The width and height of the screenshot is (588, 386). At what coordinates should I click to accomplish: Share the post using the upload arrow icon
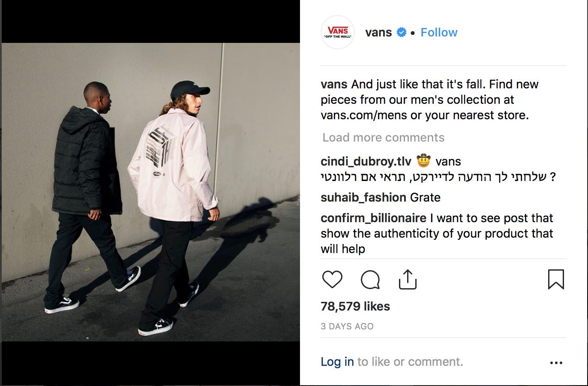click(x=408, y=280)
